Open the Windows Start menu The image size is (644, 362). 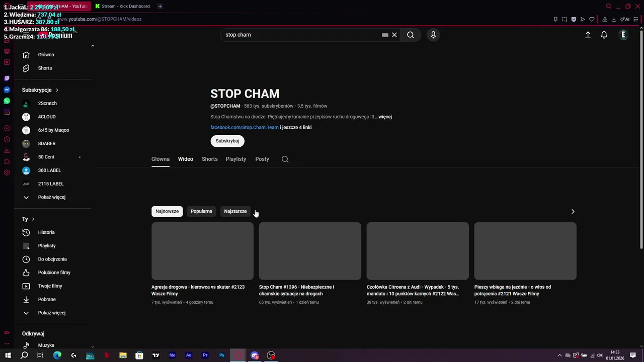[x=8, y=355]
